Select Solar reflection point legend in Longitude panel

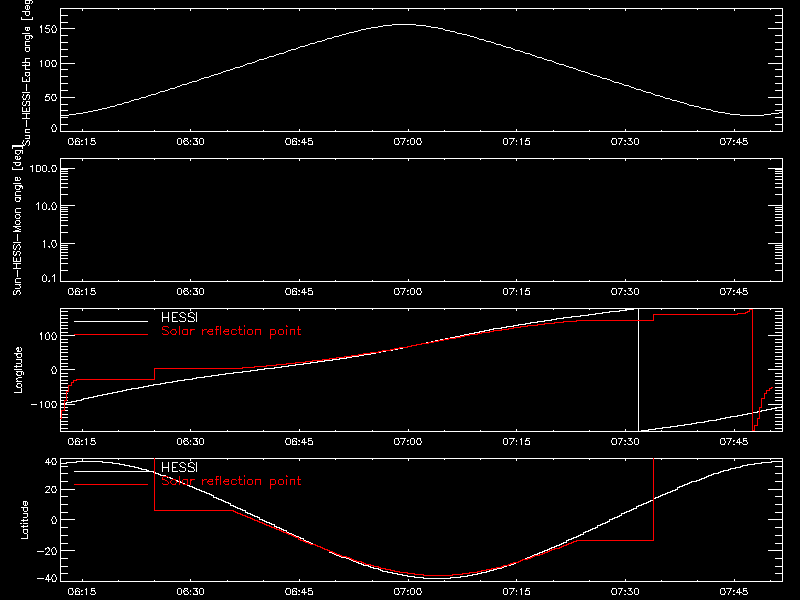tap(231, 331)
